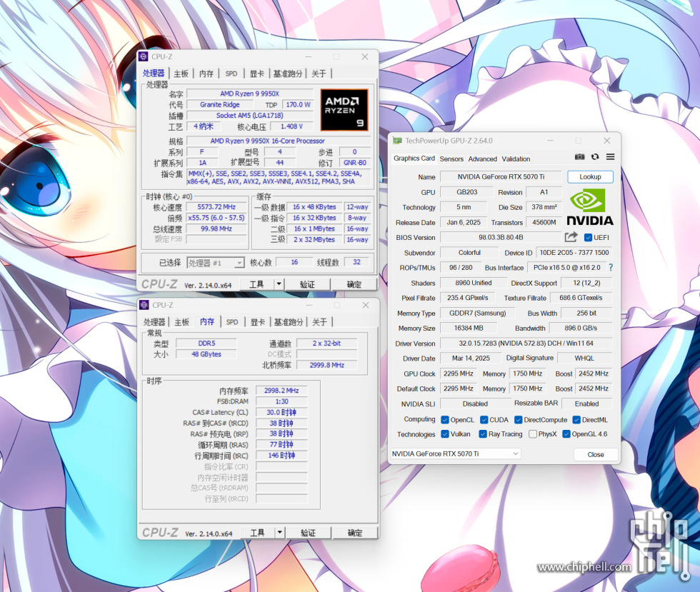700x592 pixels.
Task: Open the 关于 tab in top CPU-Z
Action: pyautogui.click(x=319, y=74)
